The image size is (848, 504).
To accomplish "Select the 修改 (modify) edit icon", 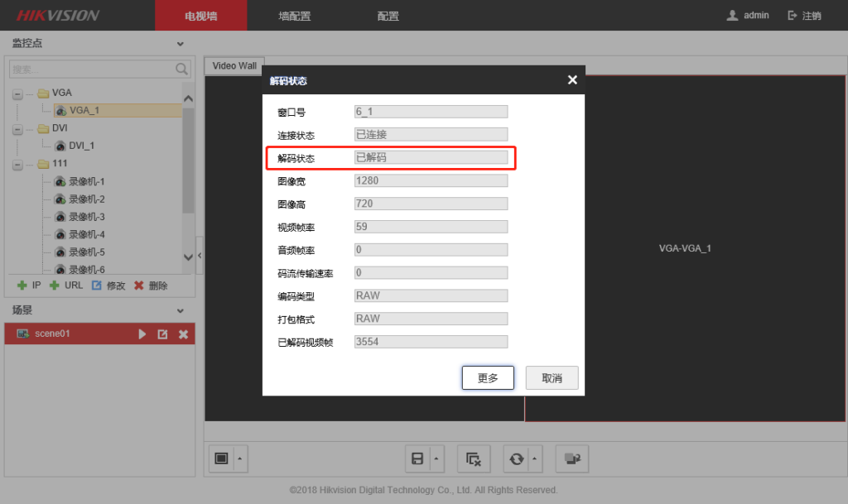I will tap(97, 286).
